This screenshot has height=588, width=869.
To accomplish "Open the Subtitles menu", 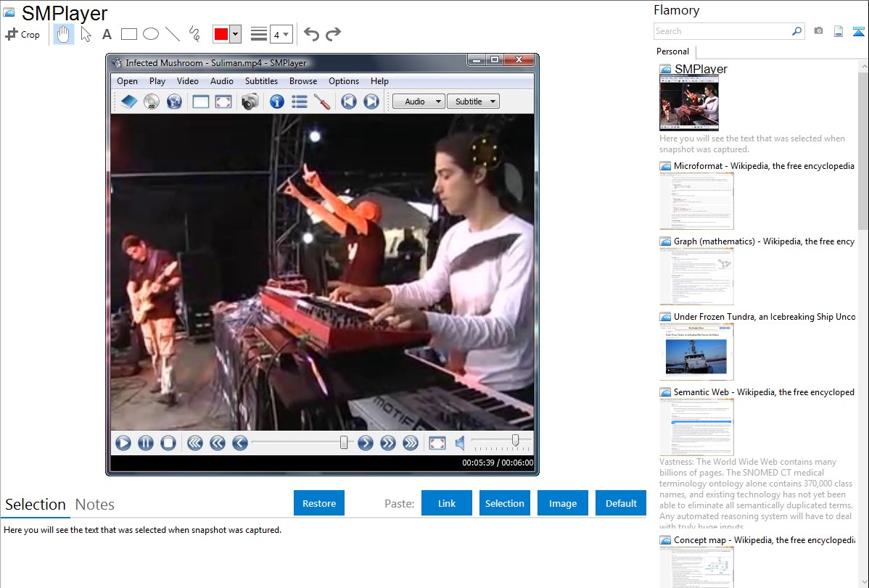I will (262, 81).
